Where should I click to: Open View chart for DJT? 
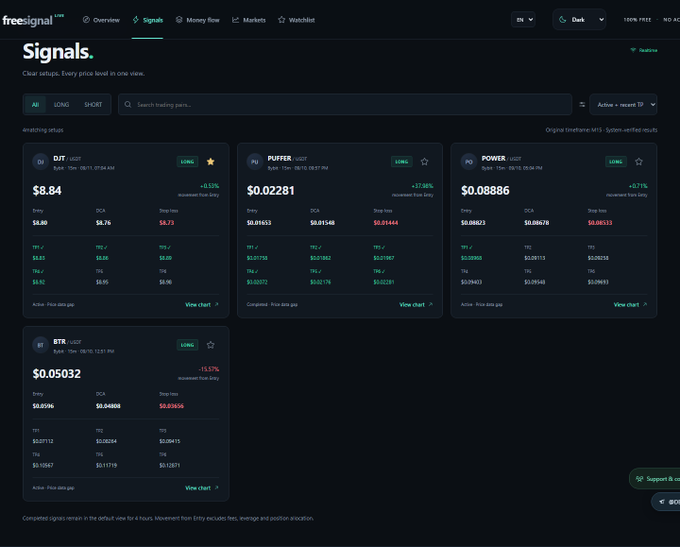pyautogui.click(x=202, y=305)
